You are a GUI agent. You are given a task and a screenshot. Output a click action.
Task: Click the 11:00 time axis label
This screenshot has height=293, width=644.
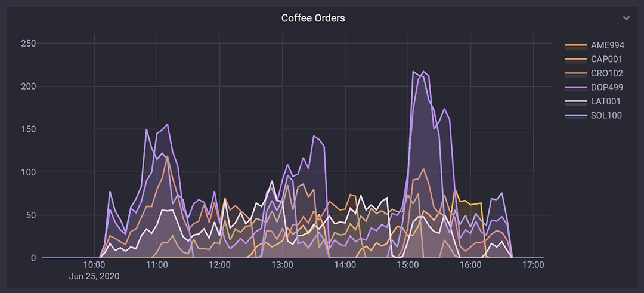(x=157, y=265)
